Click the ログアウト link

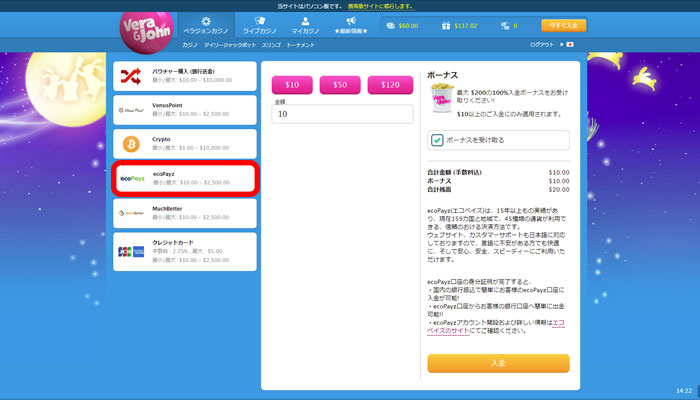(542, 45)
